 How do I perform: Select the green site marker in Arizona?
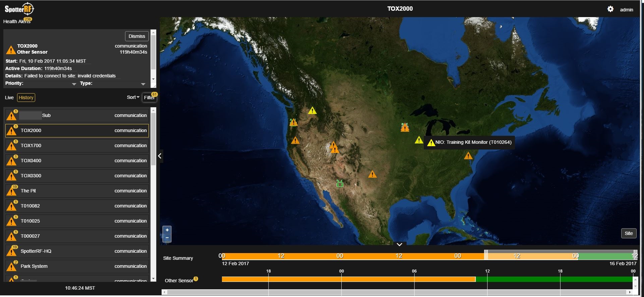point(340,183)
